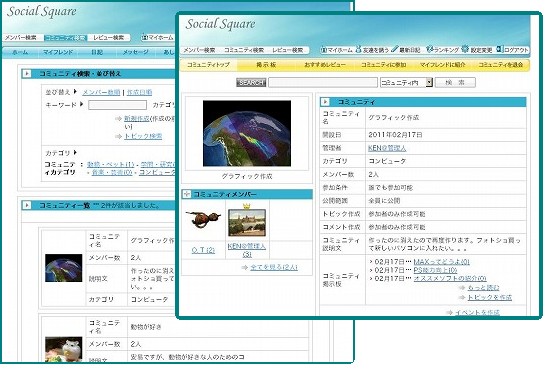The image size is (551, 378).
Task: Click KEN@管理人 castle avatar thumbnail
Action: (247, 223)
